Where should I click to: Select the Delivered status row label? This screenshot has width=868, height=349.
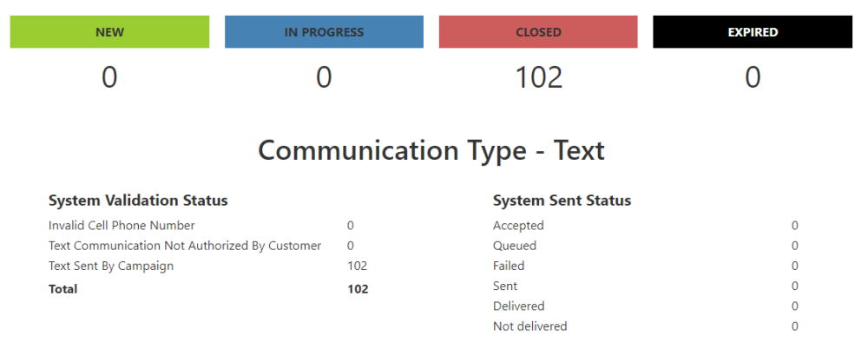pos(519,306)
